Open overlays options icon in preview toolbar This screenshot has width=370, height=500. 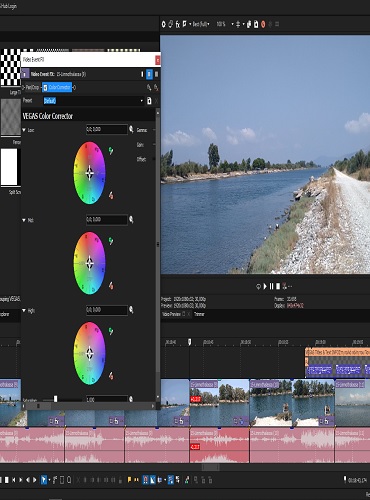point(238,24)
